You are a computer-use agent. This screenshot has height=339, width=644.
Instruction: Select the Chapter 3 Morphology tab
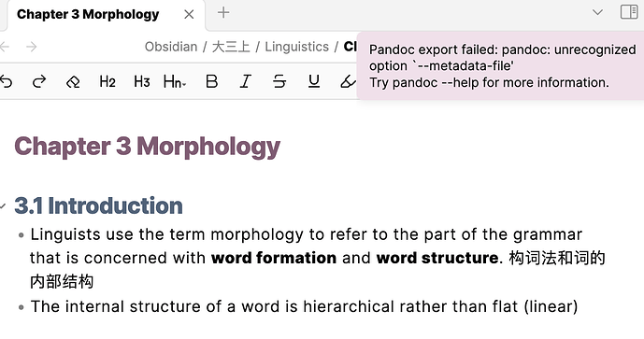pyautogui.click(x=88, y=14)
